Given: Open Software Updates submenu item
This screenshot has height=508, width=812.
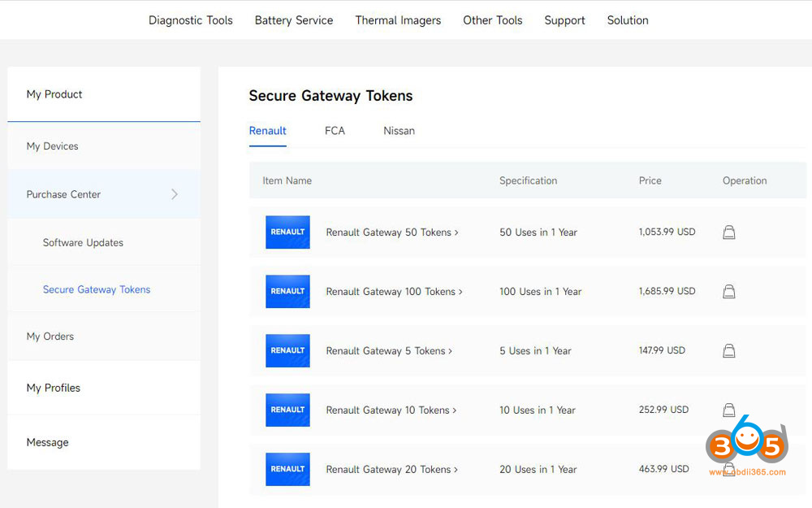Looking at the screenshot, I should coord(104,242).
